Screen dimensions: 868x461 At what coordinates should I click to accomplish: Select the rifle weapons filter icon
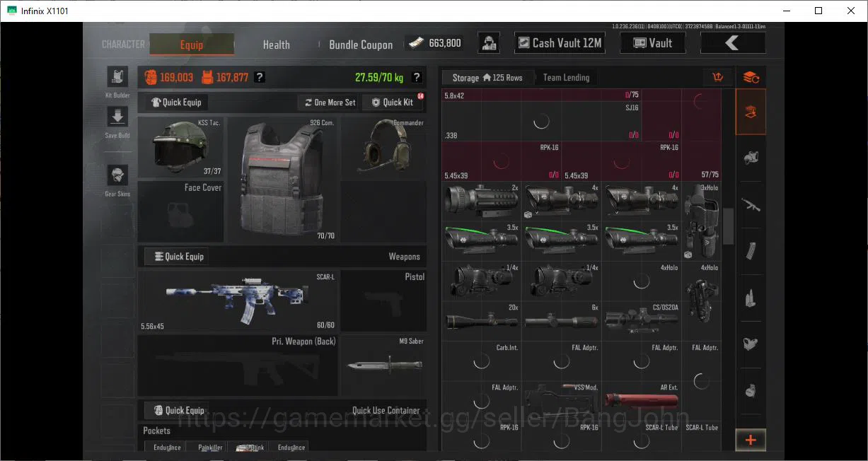751,204
